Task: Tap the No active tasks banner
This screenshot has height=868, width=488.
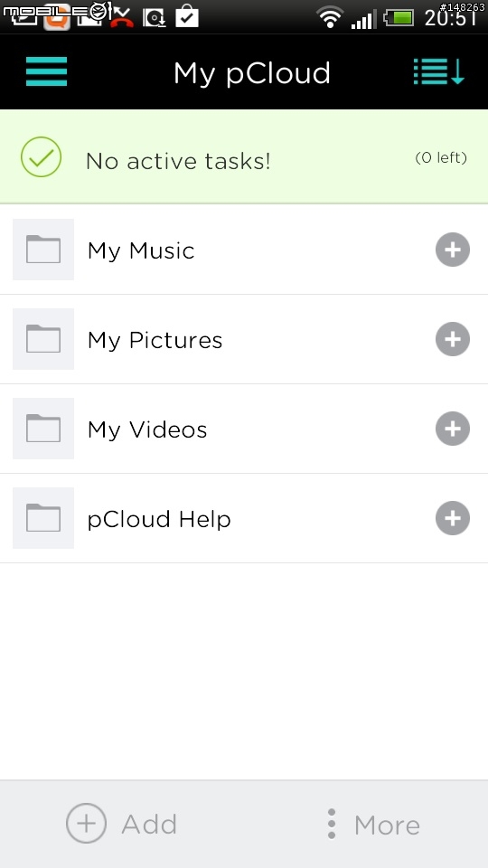Action: 244,156
